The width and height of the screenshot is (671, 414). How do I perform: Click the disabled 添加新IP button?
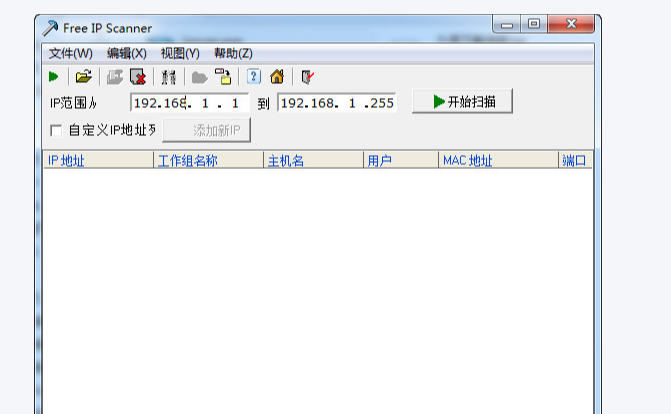pos(207,130)
